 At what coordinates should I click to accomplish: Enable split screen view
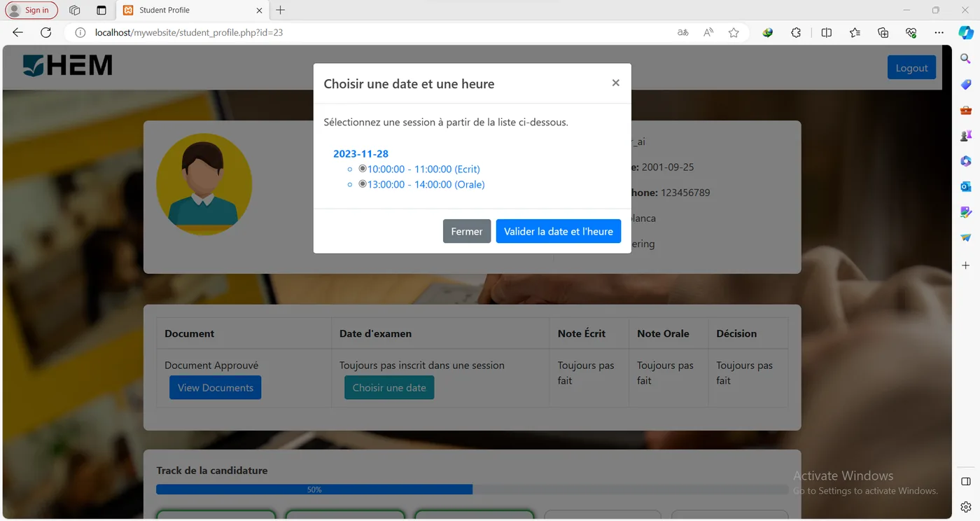coord(827,32)
